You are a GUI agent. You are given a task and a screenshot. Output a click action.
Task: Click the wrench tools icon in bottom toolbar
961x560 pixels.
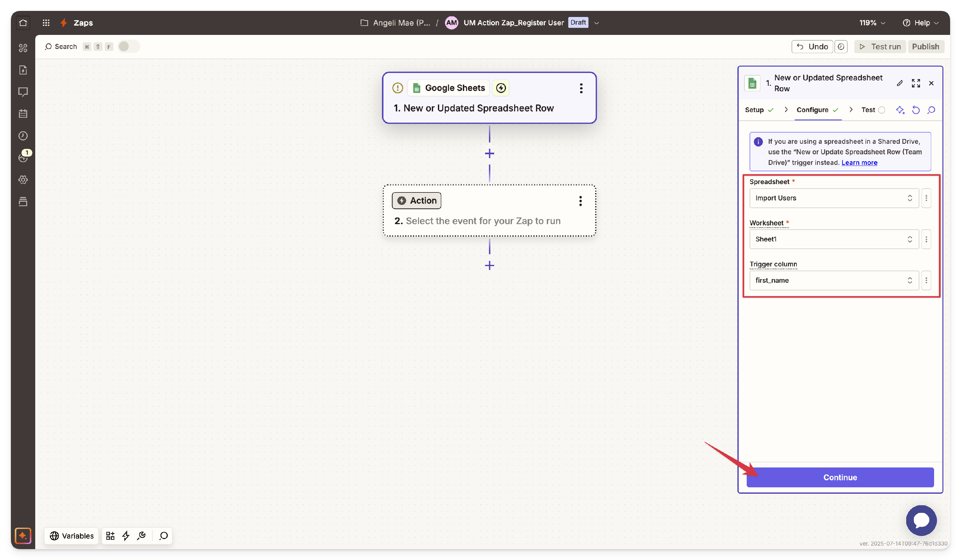click(x=142, y=536)
